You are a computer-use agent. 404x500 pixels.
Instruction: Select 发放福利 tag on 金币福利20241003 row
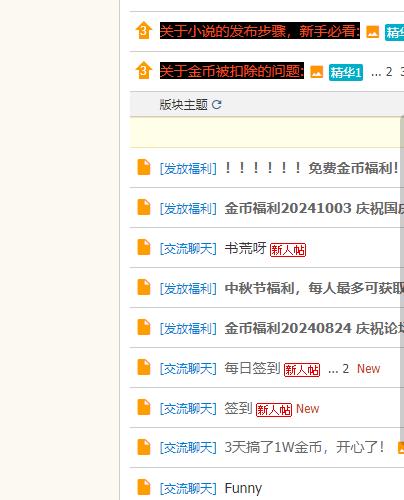[x=188, y=208]
